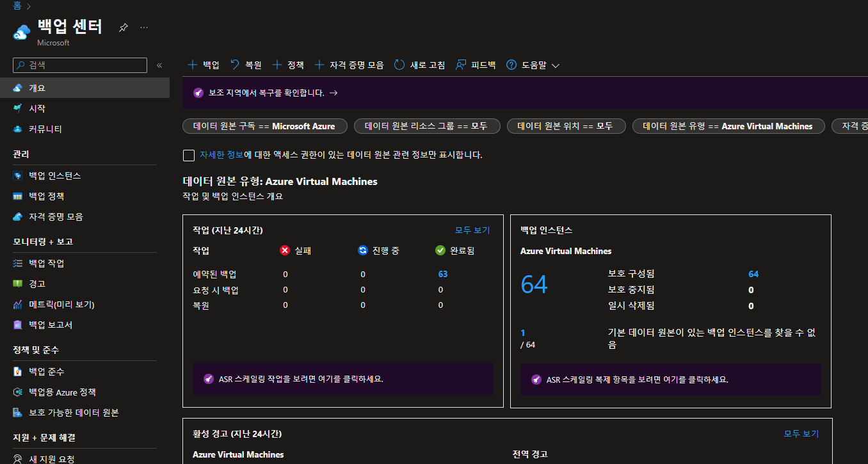This screenshot has height=464, width=868.
Task: Click the 자세한 정보 link
Action: click(x=221, y=155)
